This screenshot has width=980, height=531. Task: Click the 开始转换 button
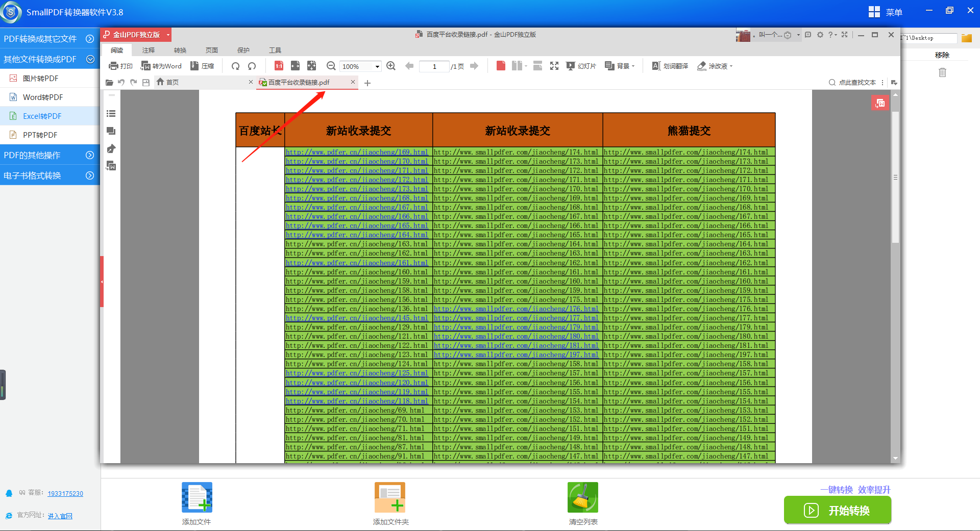point(838,510)
